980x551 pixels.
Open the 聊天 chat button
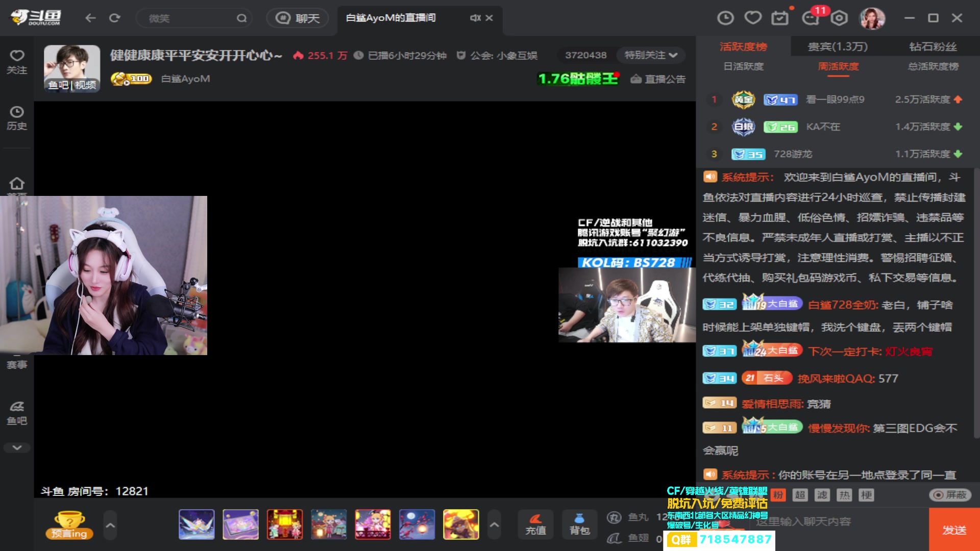click(298, 18)
